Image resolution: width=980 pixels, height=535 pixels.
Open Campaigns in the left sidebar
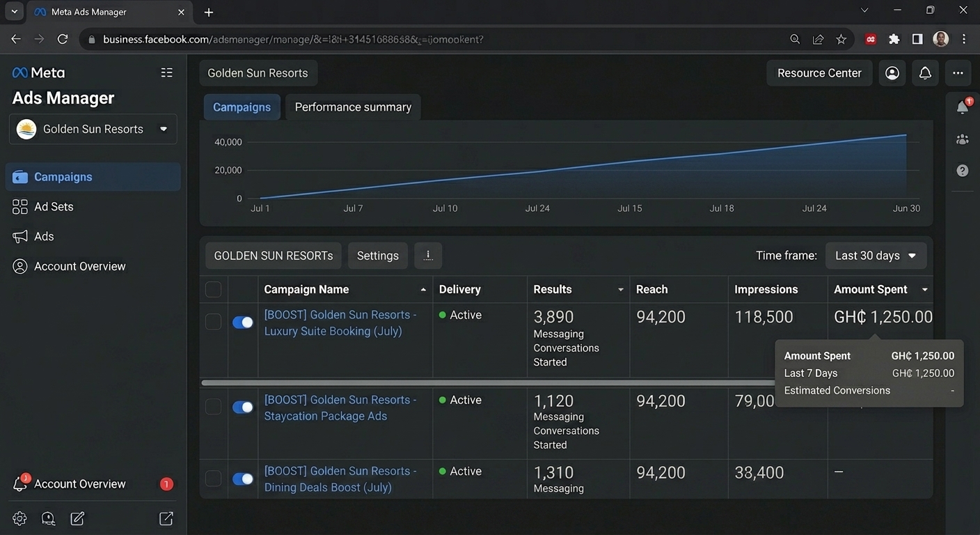(93, 177)
